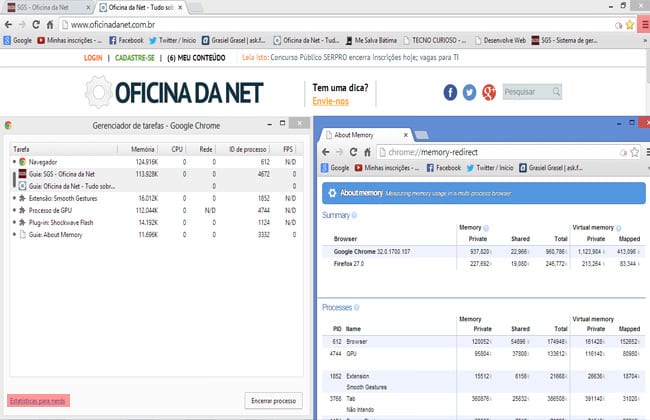Open Twitter / Início bookmark in main window
Screen dimensions: 650x420
click(x=172, y=40)
